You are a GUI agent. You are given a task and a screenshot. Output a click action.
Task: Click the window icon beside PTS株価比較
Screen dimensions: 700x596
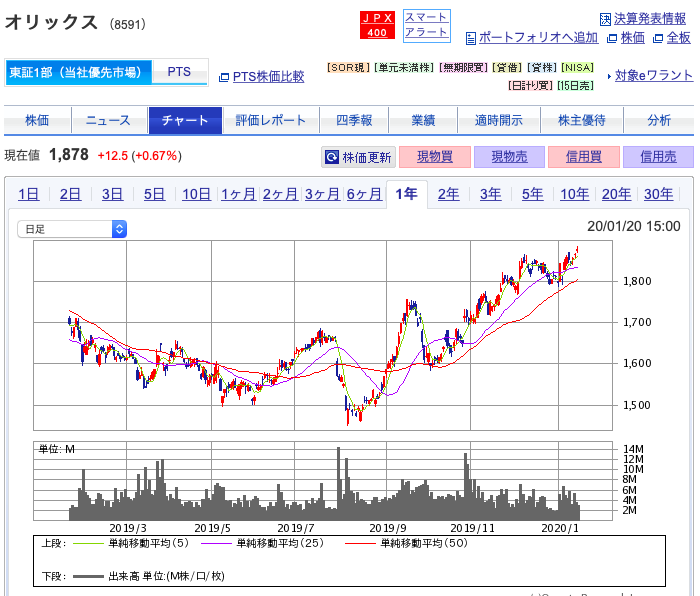click(224, 78)
